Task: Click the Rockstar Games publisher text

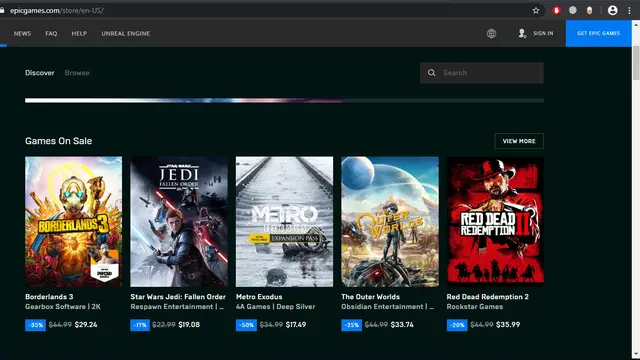Action: [x=475, y=307]
